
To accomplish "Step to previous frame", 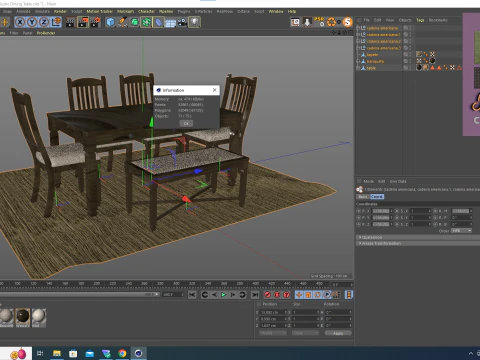I will [214, 295].
